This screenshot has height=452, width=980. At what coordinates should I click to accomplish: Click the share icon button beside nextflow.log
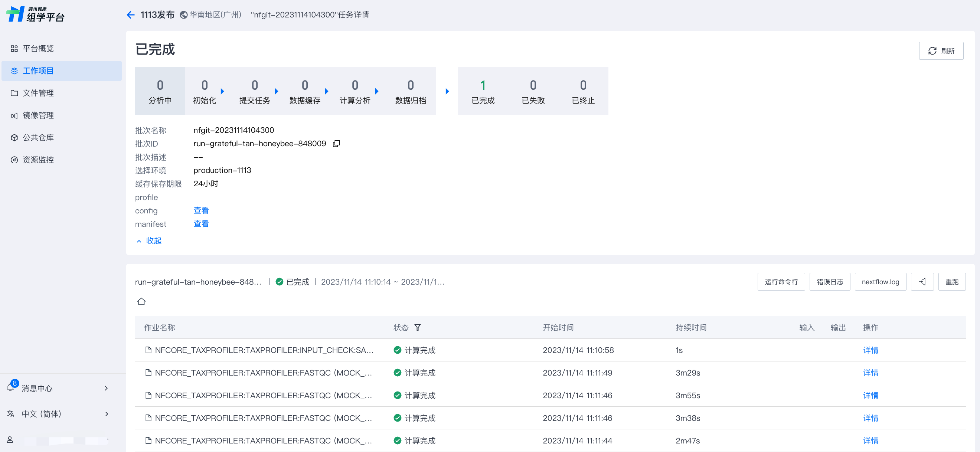[x=922, y=282]
